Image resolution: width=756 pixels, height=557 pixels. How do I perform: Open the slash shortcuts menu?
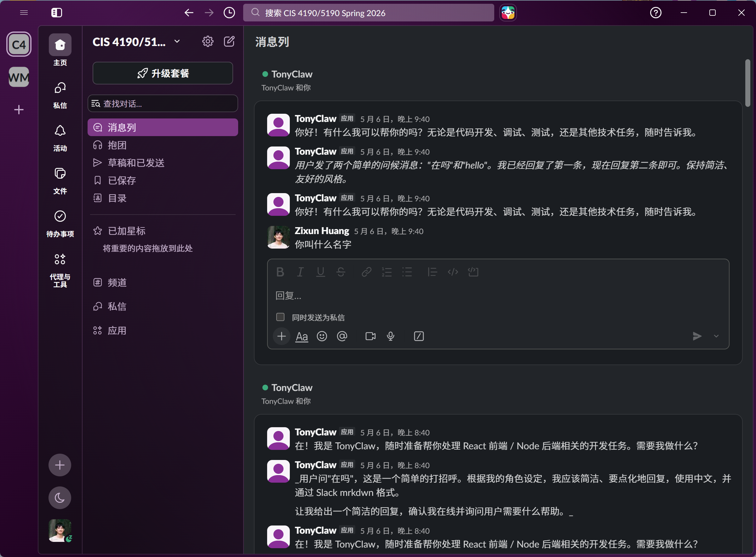pyautogui.click(x=419, y=336)
